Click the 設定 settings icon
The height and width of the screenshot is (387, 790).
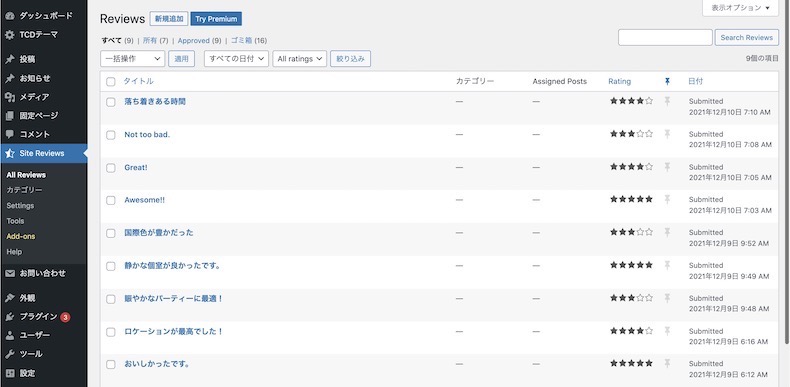click(x=10, y=373)
